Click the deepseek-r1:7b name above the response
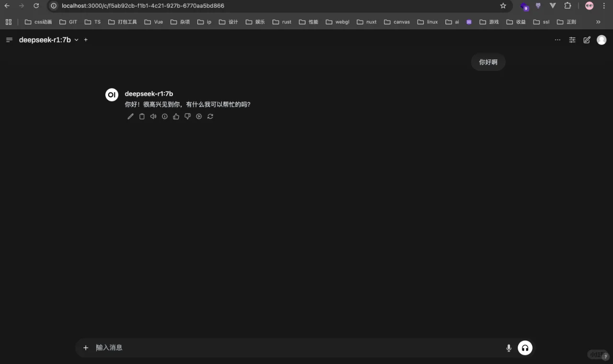This screenshot has width=613, height=364. (149, 94)
